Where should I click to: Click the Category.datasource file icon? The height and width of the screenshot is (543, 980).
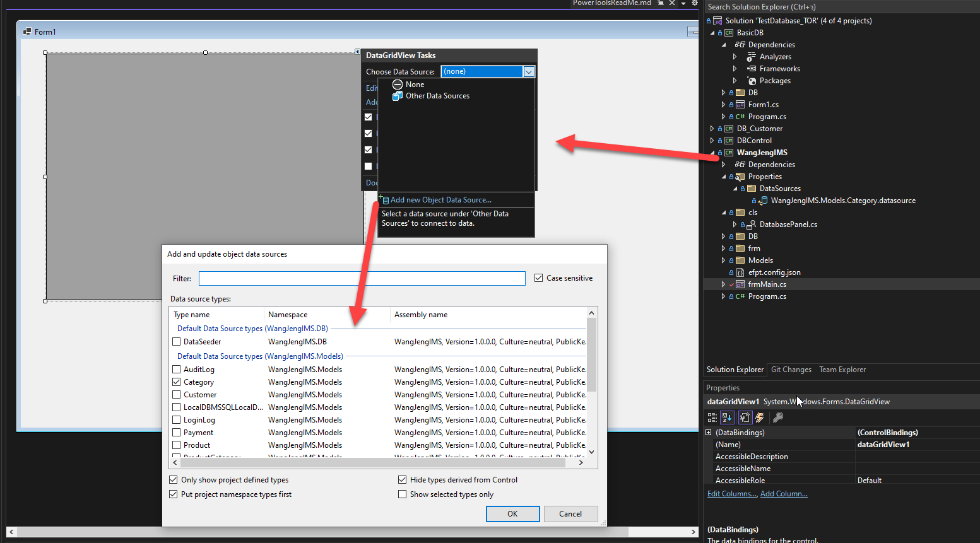(763, 201)
